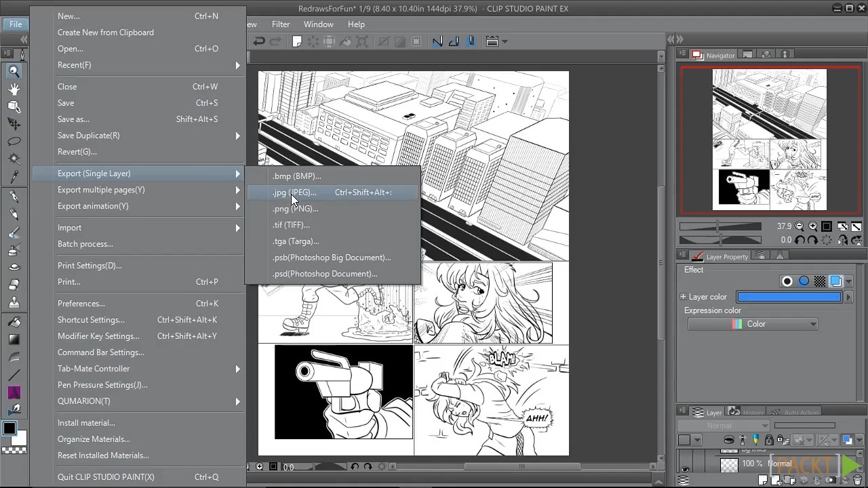868x488 pixels.
Task: Expand the Layer color plus sign
Action: click(x=683, y=297)
